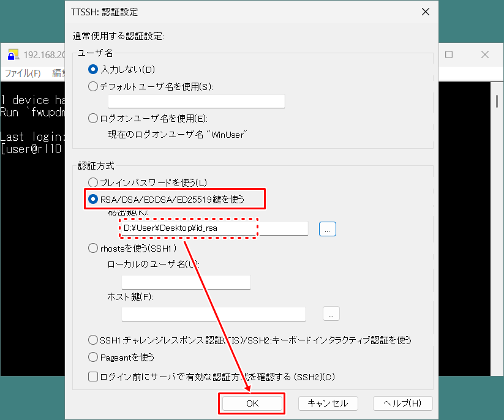Select デフォルトユーザ名を使用 option

click(93, 84)
